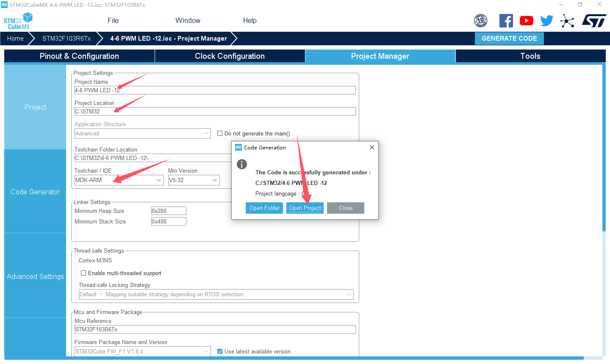Click the 'Linker Settings' group label
610x364 pixels.
pyautogui.click(x=92, y=202)
